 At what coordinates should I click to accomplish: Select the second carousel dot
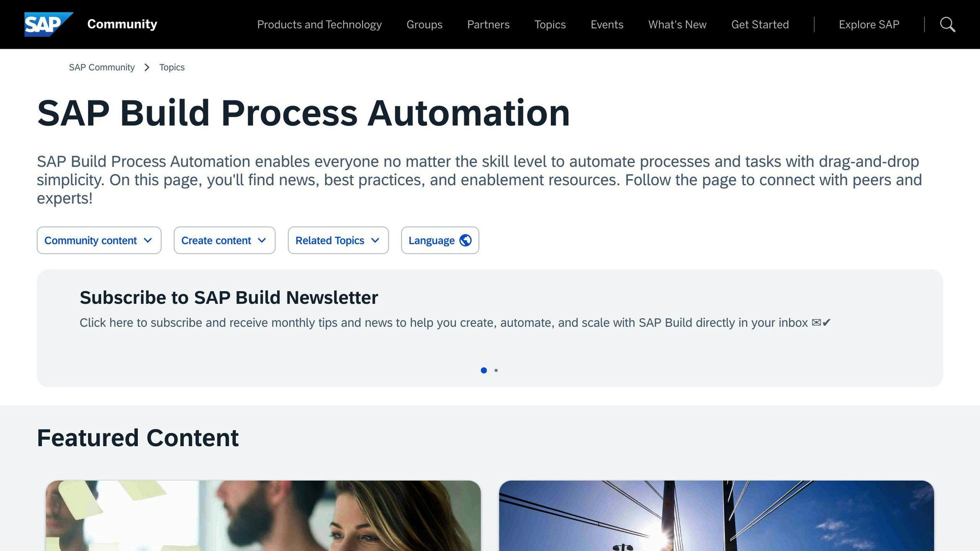pos(496,370)
